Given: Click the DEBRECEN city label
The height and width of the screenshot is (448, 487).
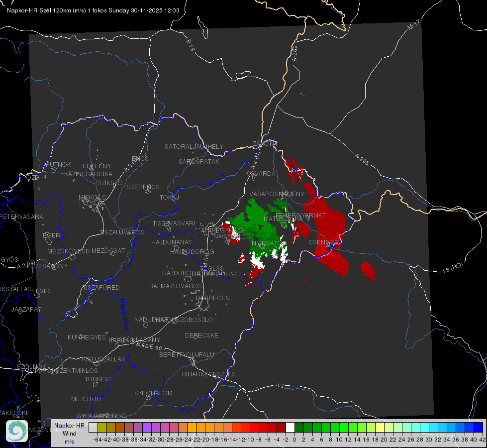Looking at the screenshot, I should click(213, 298).
